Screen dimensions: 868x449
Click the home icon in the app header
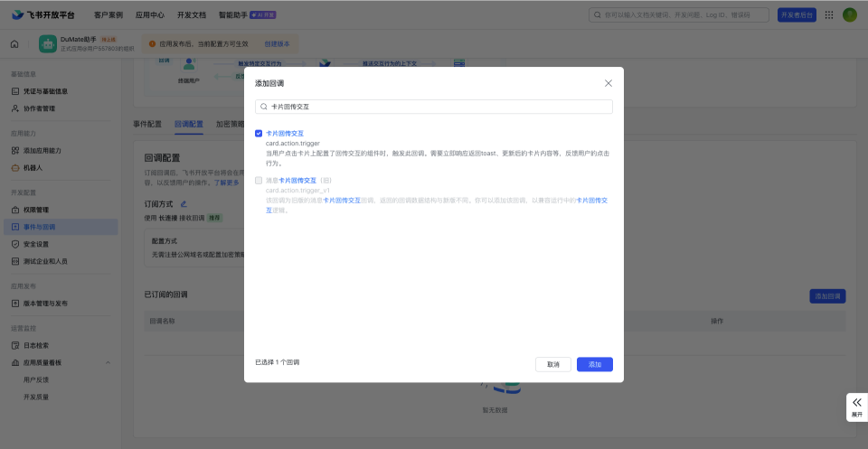[x=14, y=43]
